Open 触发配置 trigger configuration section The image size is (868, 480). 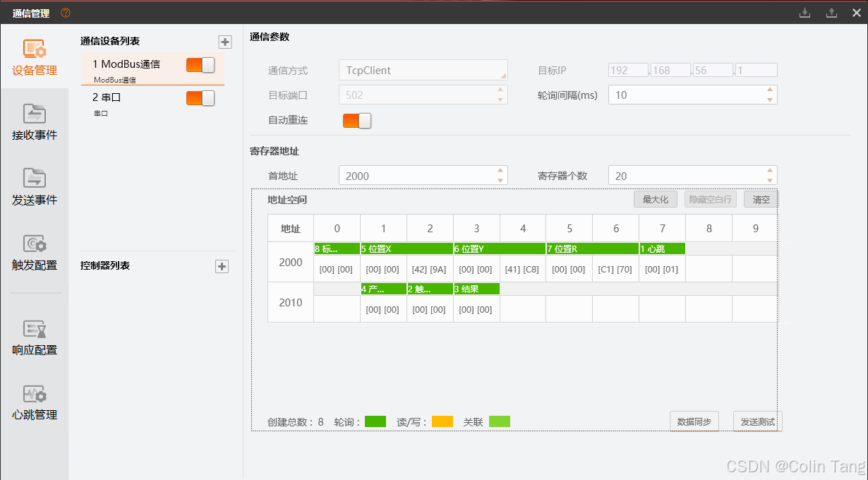[x=35, y=252]
